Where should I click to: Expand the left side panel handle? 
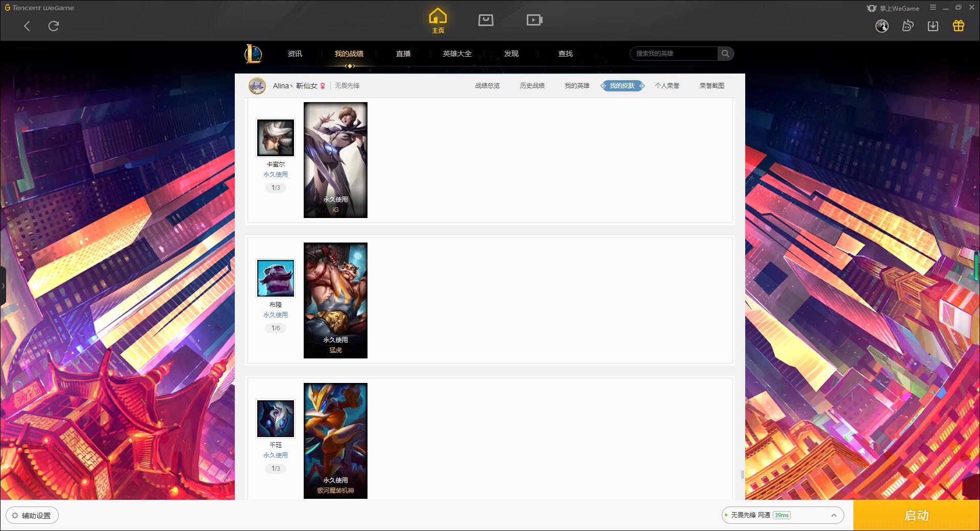coord(3,286)
